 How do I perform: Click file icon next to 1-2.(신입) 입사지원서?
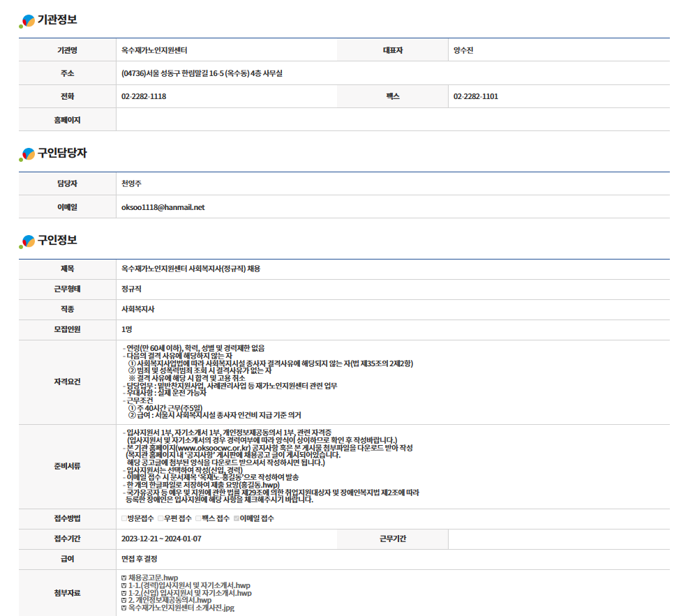coord(124,593)
